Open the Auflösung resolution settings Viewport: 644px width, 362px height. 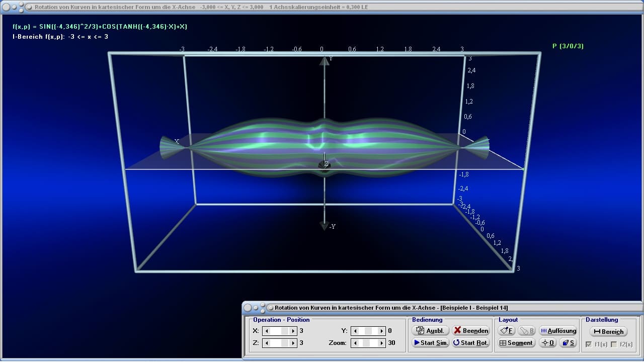557,330
